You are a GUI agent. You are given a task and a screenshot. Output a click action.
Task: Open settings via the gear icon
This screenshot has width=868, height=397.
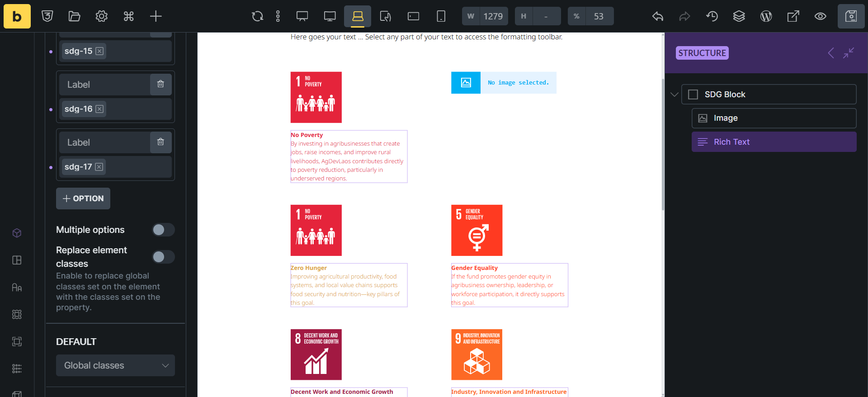pos(101,16)
